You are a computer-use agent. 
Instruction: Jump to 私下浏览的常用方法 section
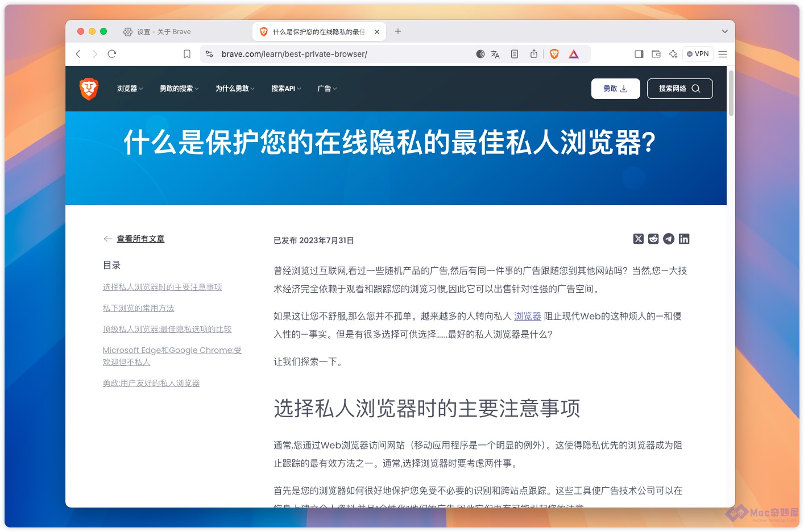pyautogui.click(x=138, y=308)
